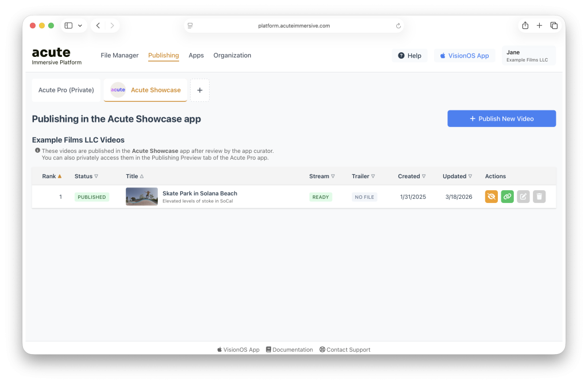Reload the page in address bar

(399, 26)
